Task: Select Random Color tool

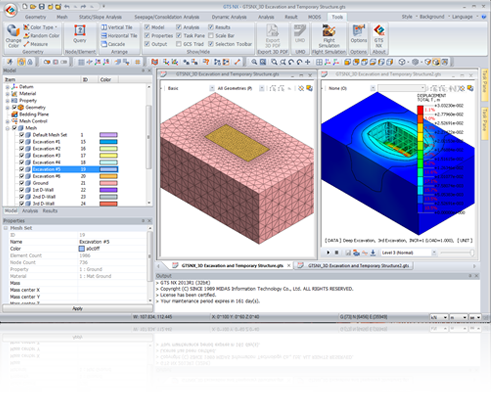Action: point(41,36)
